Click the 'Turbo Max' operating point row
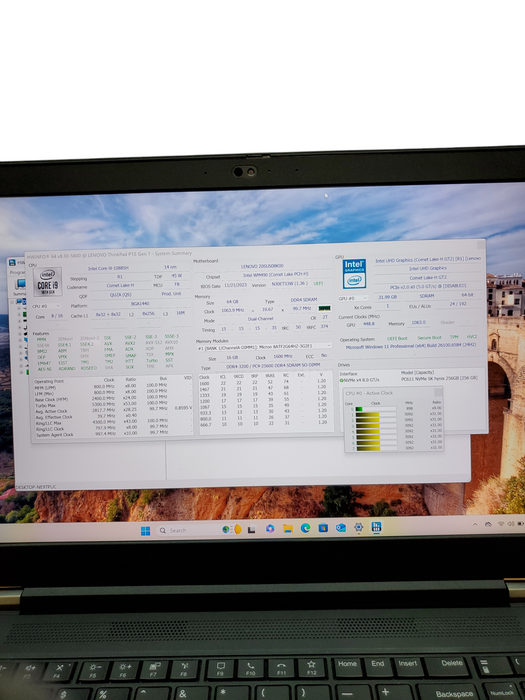 click(112, 405)
